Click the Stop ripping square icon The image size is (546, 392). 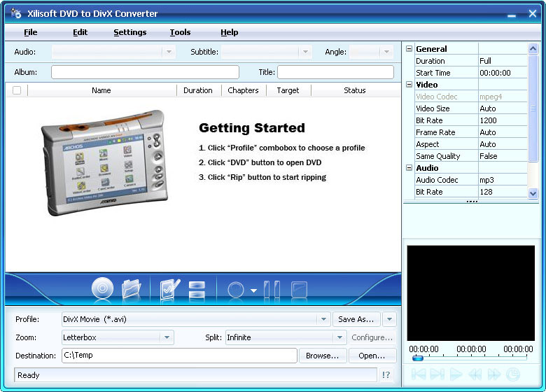(x=299, y=289)
